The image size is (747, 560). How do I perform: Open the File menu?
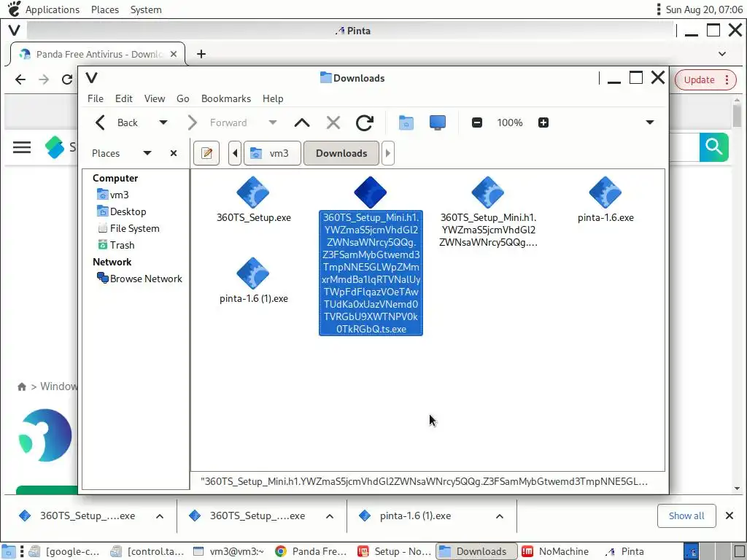point(96,98)
